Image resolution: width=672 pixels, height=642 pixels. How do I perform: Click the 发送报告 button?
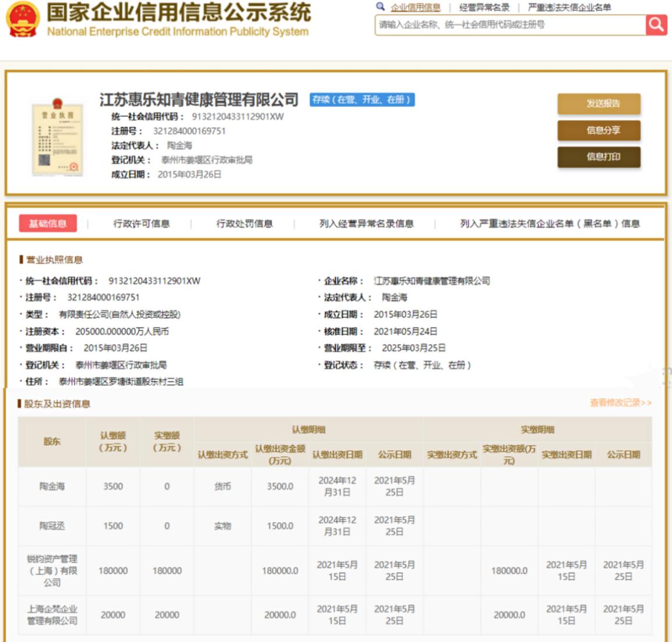[x=599, y=104]
